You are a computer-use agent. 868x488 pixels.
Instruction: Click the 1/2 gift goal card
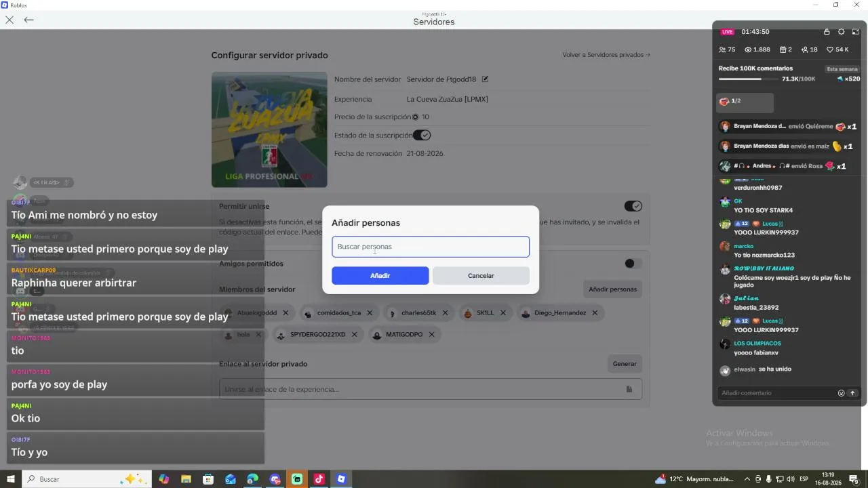745,102
